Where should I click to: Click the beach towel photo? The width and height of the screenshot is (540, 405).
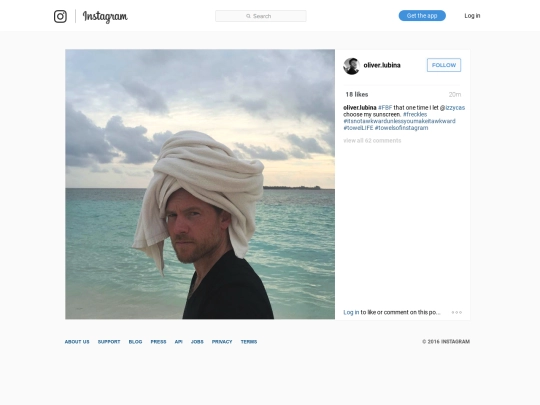coord(200,184)
